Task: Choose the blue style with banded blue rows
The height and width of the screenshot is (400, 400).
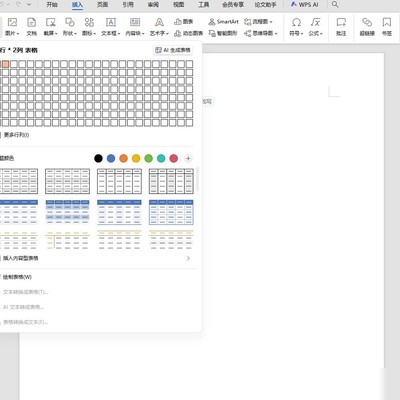Action: (x=67, y=212)
